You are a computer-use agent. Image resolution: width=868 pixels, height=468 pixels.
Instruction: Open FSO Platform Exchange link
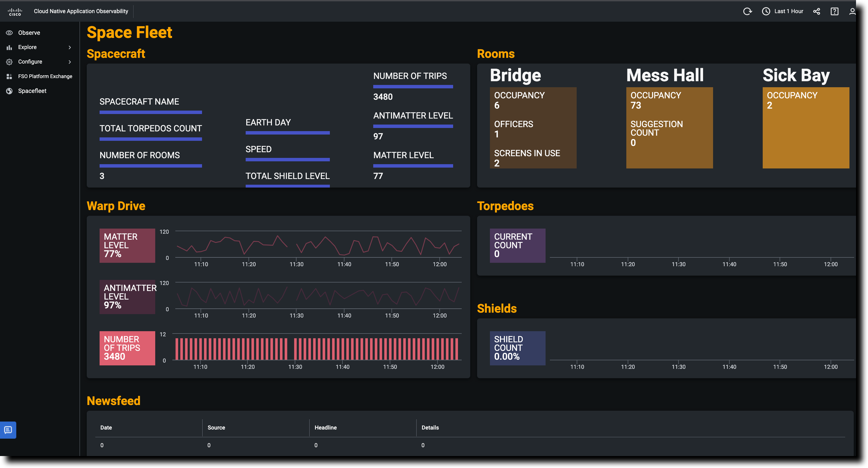(45, 76)
